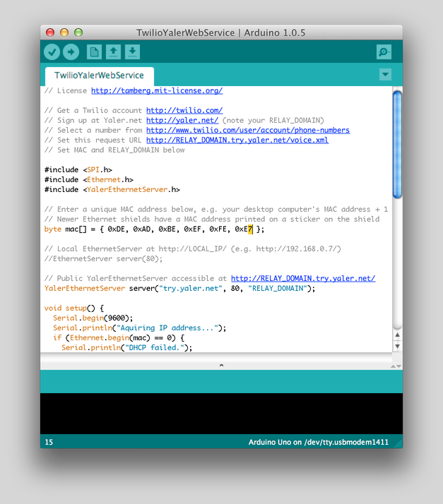Image resolution: width=443 pixels, height=504 pixels.
Task: Click the "Aquiring IP address..." string
Action: tap(167, 328)
